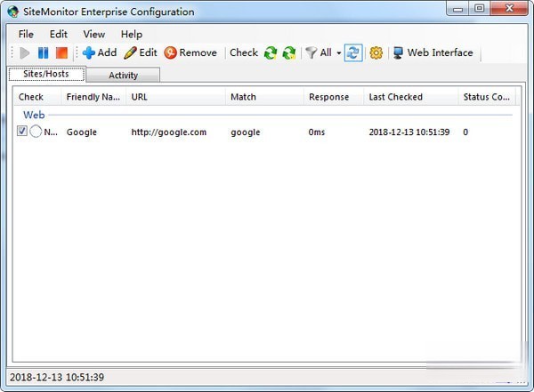Click the Check toolbar label

click(244, 52)
